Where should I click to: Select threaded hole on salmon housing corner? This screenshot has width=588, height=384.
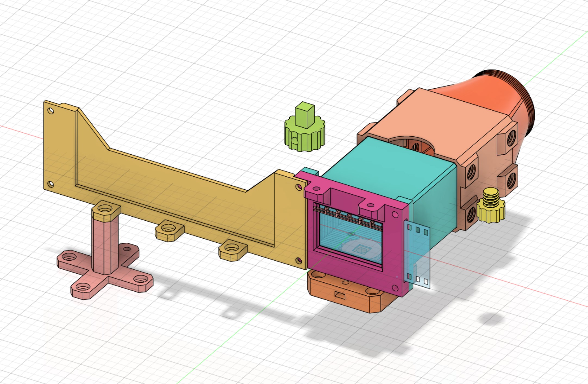(511, 138)
